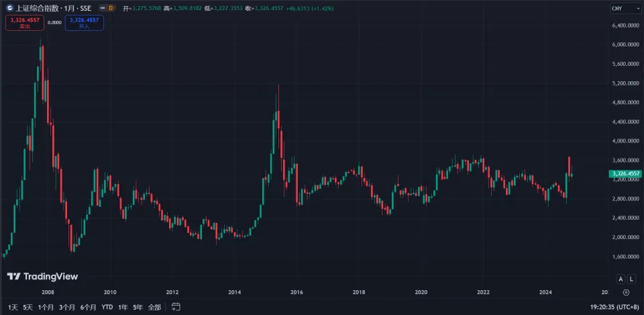Toggle log scale with L button
644x315 pixels.
pos(632,279)
